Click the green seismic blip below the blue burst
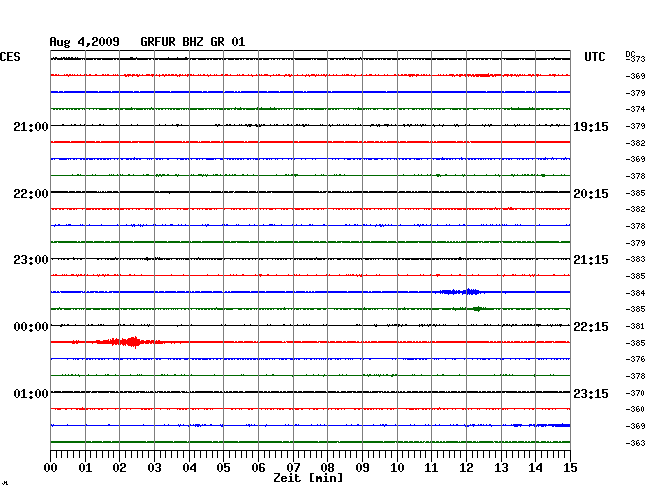Viewport: 650px width, 494px height. pos(478,309)
